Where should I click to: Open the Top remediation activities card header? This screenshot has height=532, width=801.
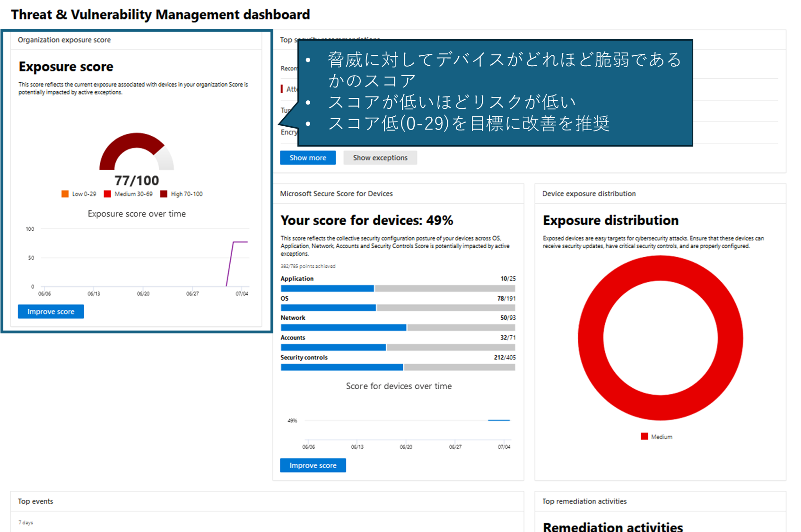pyautogui.click(x=661, y=501)
